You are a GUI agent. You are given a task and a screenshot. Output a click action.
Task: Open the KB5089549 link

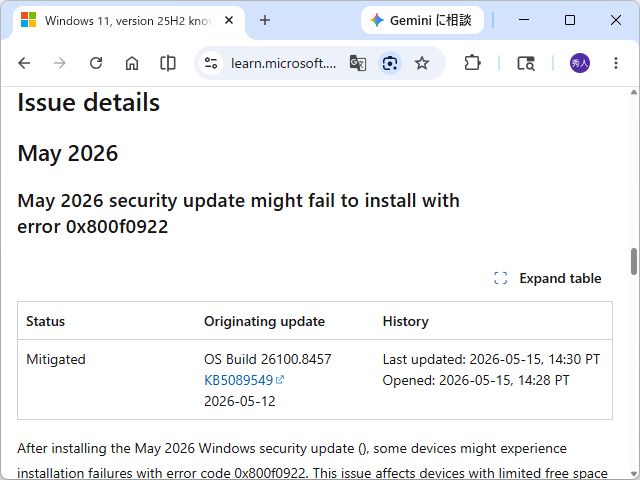(x=239, y=380)
